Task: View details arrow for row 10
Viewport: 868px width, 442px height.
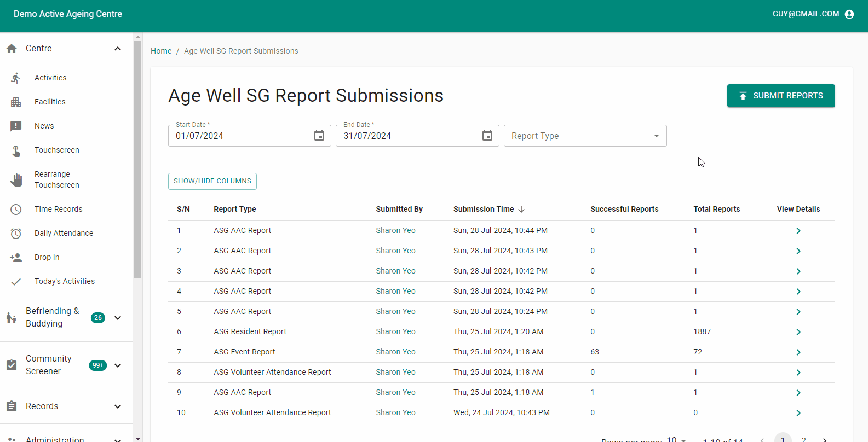Action: [x=798, y=413]
